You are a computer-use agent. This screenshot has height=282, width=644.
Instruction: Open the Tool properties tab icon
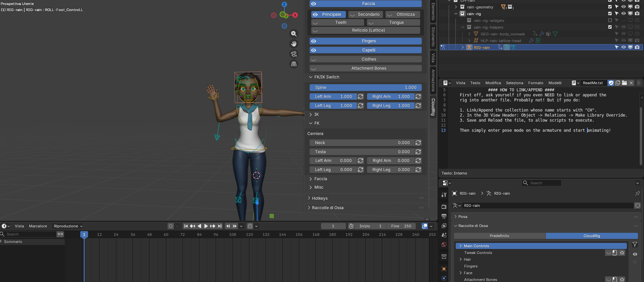(444, 195)
